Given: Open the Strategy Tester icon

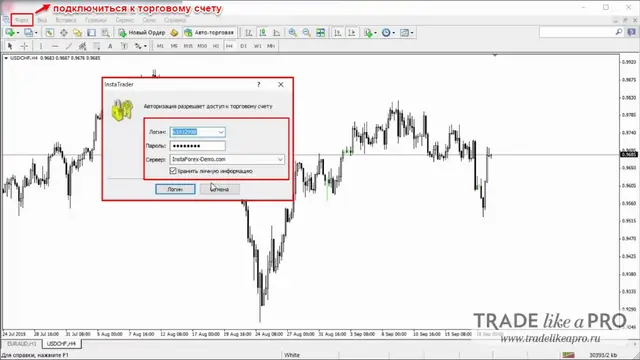Looking at the screenshot, I should [105, 33].
